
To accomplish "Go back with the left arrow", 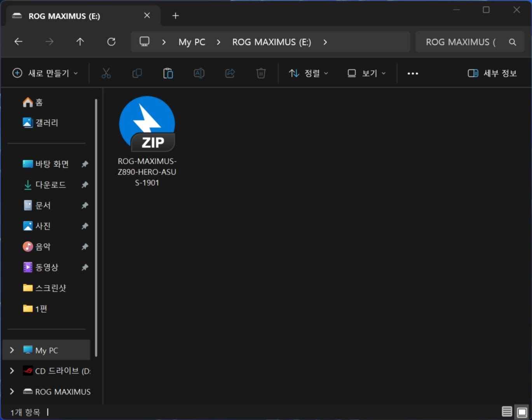I will coord(18,42).
